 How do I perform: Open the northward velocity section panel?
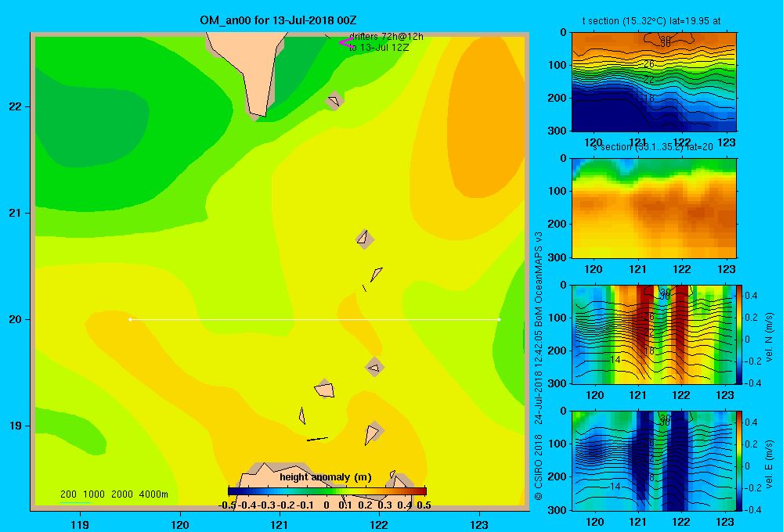654,334
